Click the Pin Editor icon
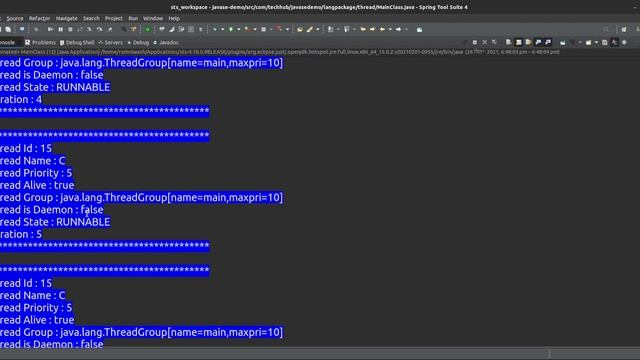640x360 pixels. pyautogui.click(x=419, y=29)
